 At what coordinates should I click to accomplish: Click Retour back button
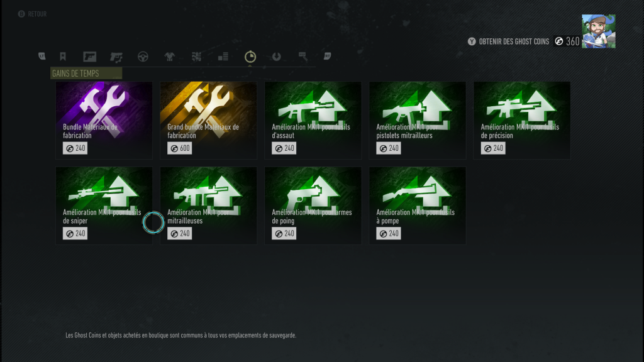tap(33, 14)
